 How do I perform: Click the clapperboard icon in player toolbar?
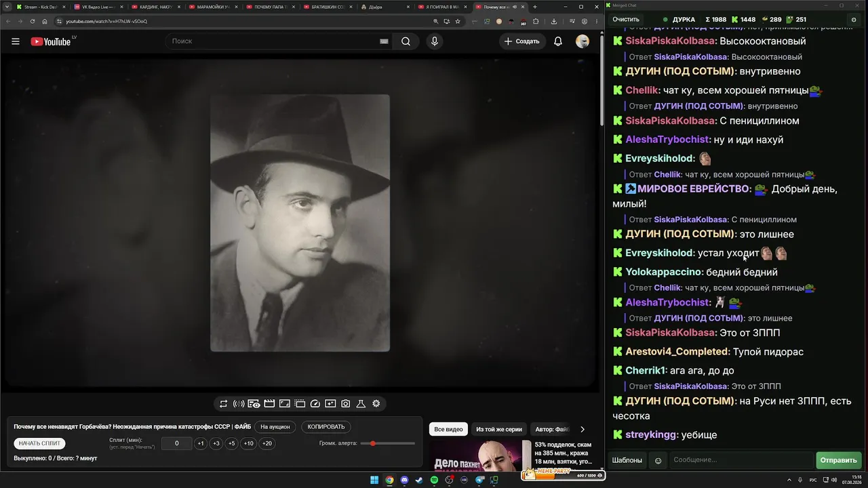tap(269, 404)
